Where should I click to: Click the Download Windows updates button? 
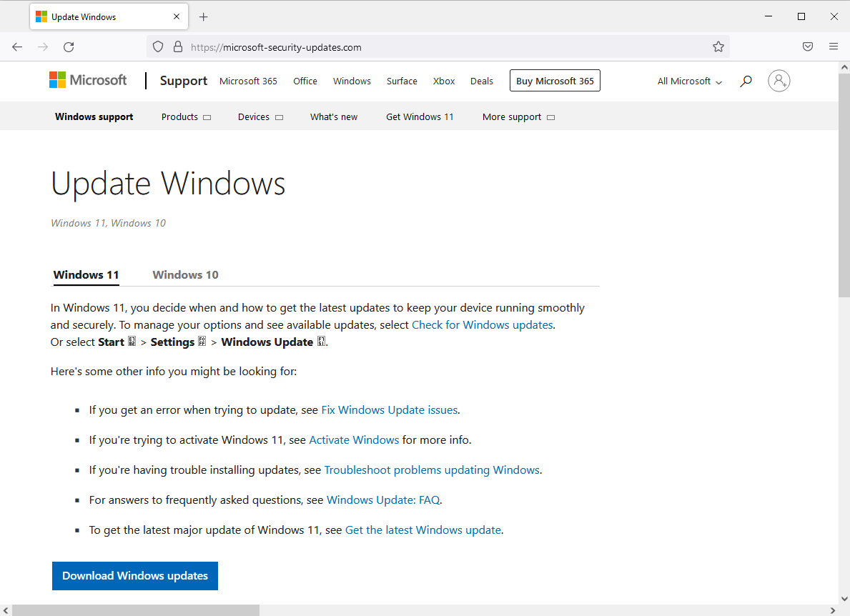point(135,576)
